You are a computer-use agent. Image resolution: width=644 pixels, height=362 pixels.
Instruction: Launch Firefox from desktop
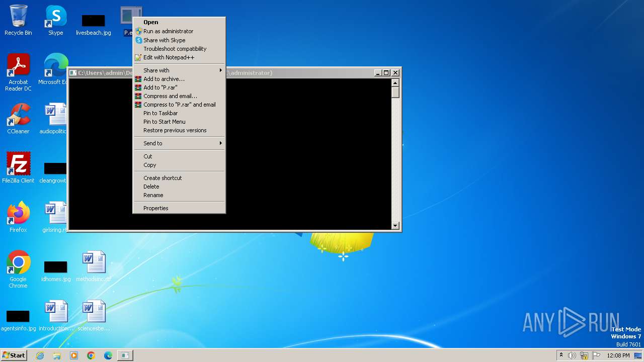click(18, 217)
